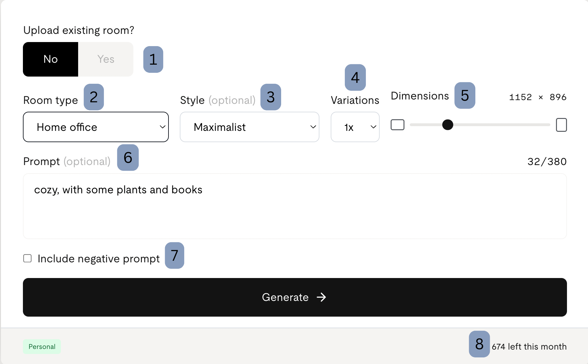
Task: Open the Room type dropdown
Action: pyautogui.click(x=96, y=127)
